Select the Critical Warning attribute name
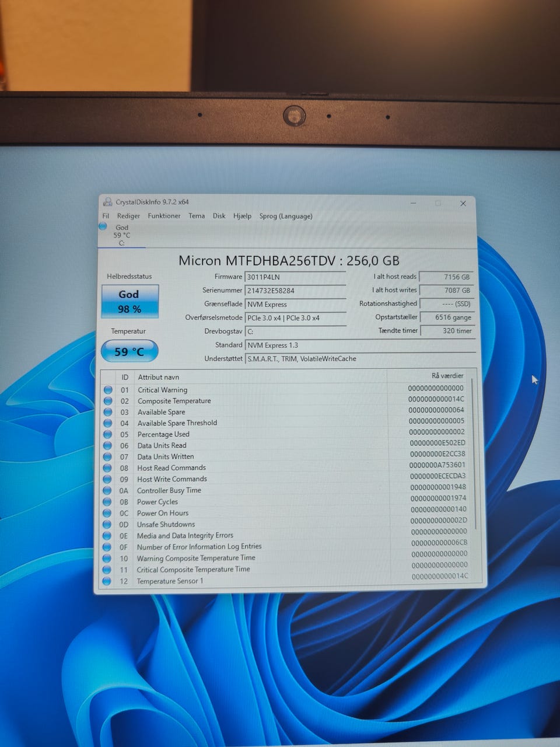Image resolution: width=560 pixels, height=747 pixels. coord(163,390)
